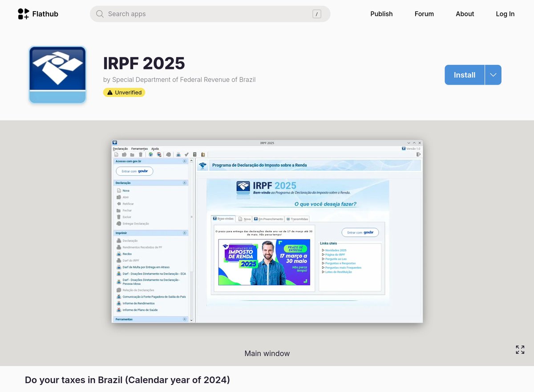This screenshot has width=534, height=392.
Task: Select Excluir in the sidebar
Action: (x=124, y=217)
